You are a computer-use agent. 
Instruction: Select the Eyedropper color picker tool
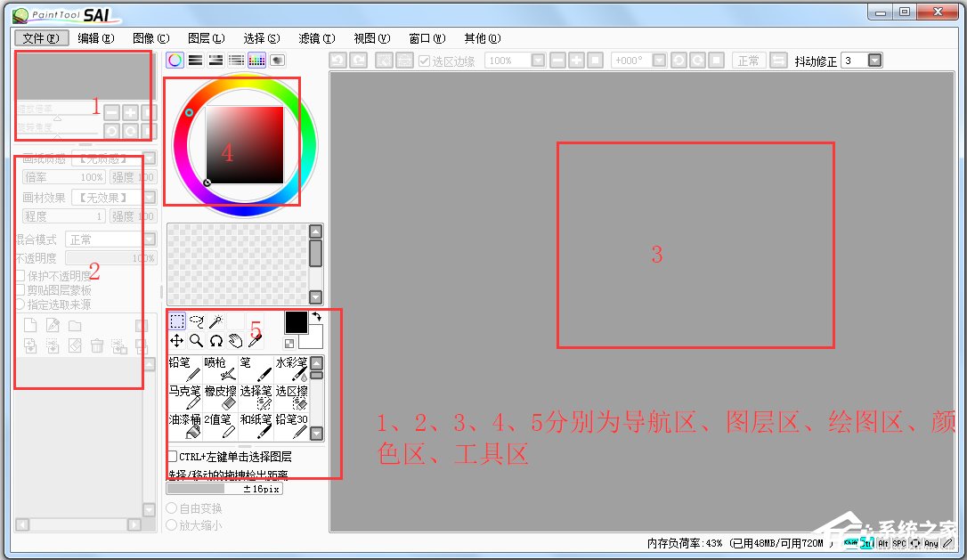(255, 340)
